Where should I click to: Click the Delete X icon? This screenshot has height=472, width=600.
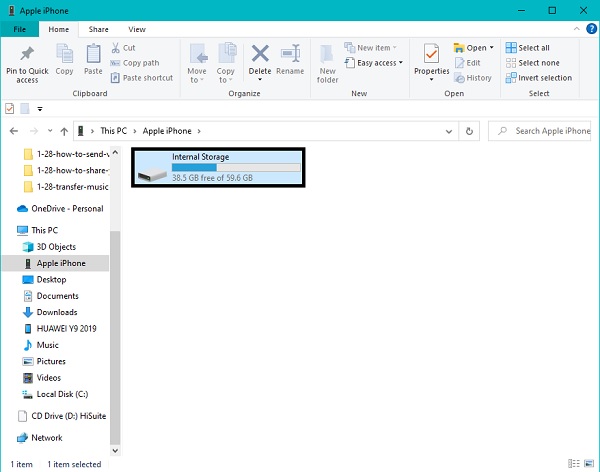click(x=260, y=54)
